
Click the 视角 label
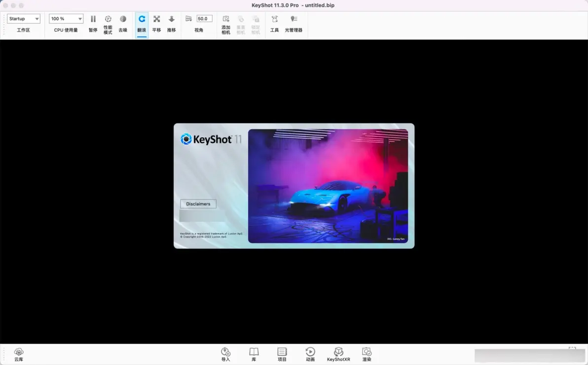click(199, 30)
